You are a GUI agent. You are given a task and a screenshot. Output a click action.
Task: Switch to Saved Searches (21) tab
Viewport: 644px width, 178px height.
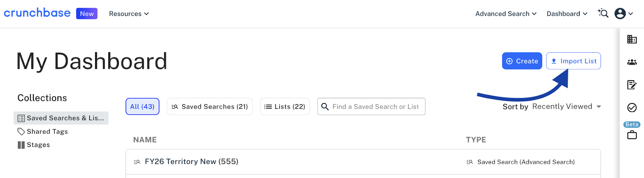[x=210, y=107]
